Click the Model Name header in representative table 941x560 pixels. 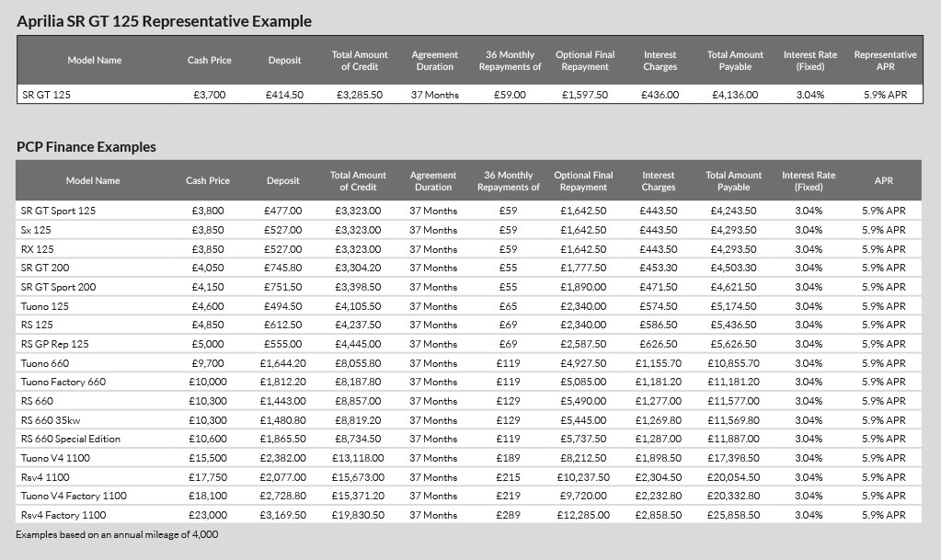(x=94, y=60)
